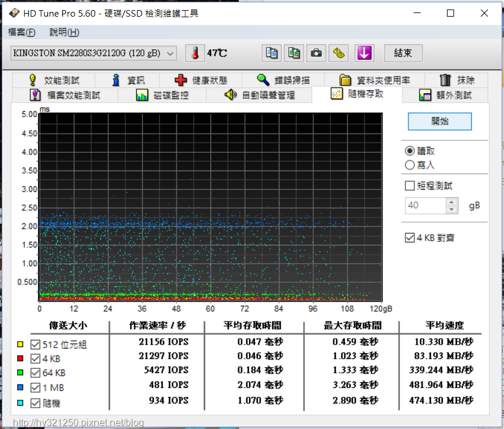This screenshot has width=504, height=429.
Task: Enable the 短程測試 checkbox
Action: [x=409, y=186]
